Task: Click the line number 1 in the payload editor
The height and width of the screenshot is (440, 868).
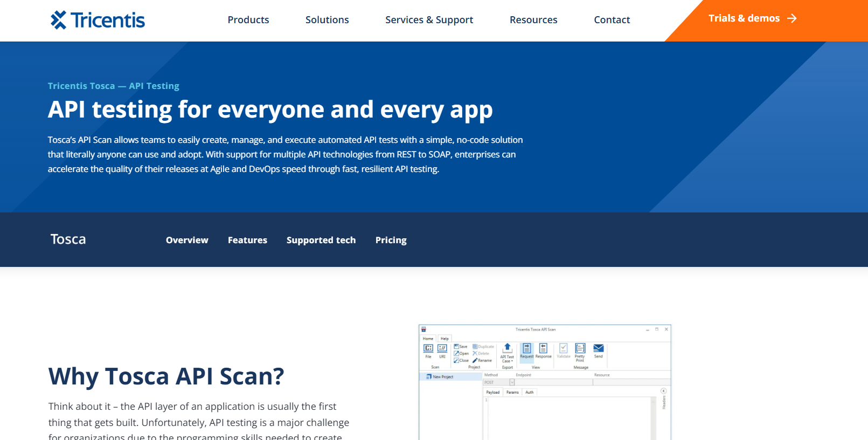Action: 486,400
